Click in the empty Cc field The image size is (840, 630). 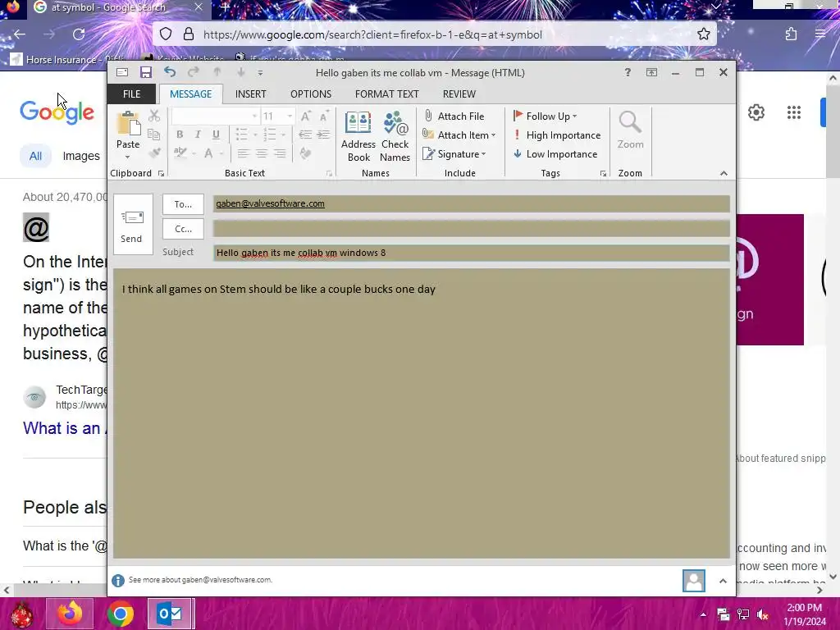472,229
